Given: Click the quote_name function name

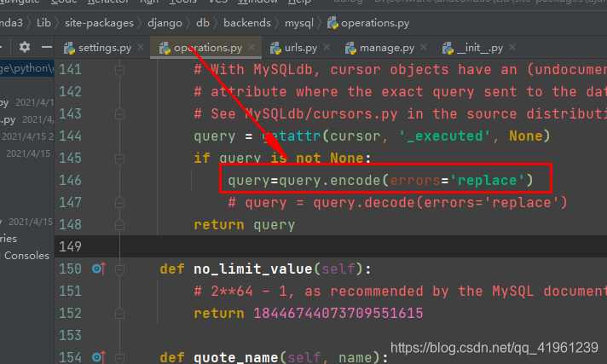Looking at the screenshot, I should click(x=236, y=357).
